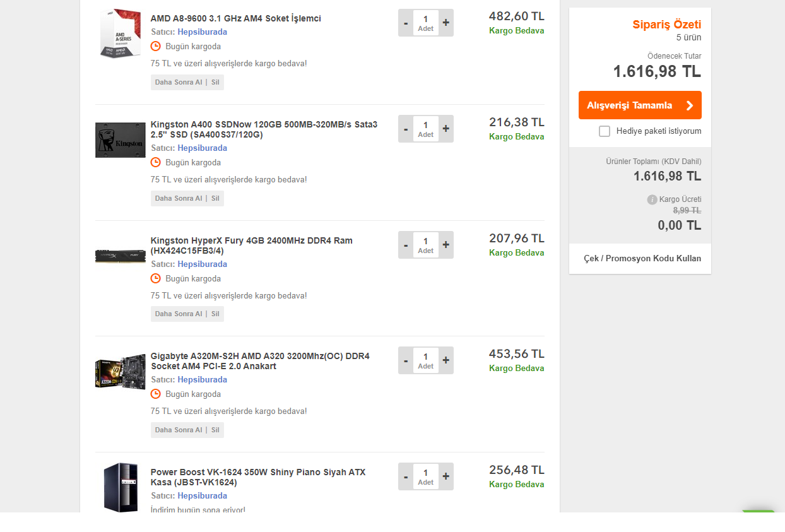This screenshot has height=532, width=785.
Task: Save Kingston A400 SSD with Daha Sonra Al
Action: click(179, 198)
